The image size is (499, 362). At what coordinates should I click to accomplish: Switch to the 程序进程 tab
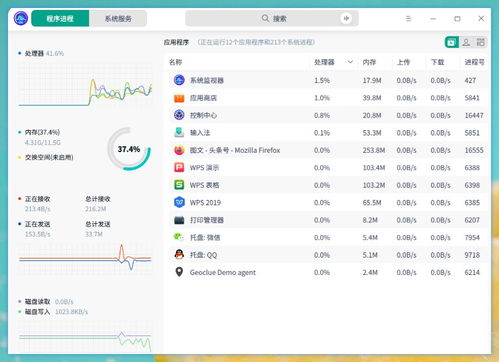(60, 18)
